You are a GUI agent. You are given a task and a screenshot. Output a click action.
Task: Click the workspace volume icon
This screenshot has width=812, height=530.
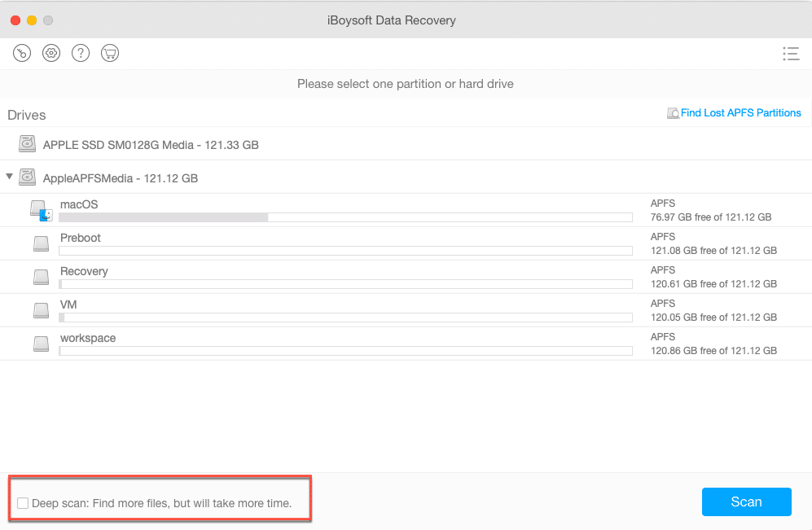(x=41, y=344)
